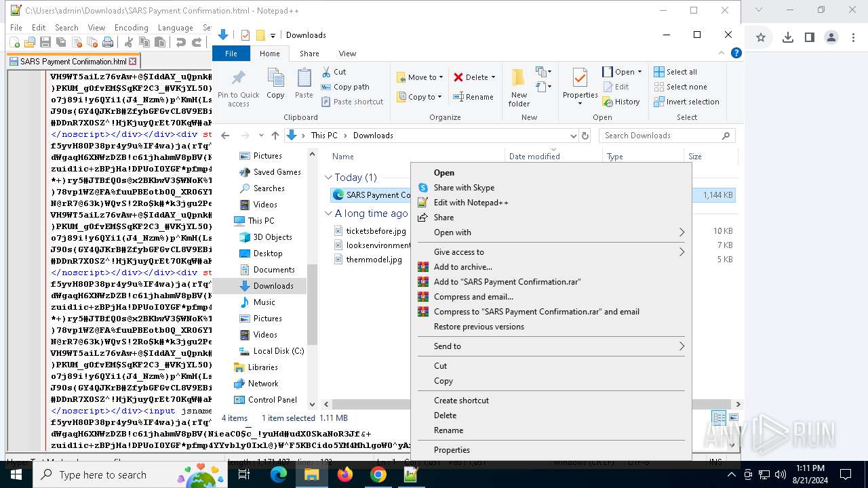868x488 pixels.
Task: Open Firefox from the taskbar
Action: pyautogui.click(x=345, y=474)
